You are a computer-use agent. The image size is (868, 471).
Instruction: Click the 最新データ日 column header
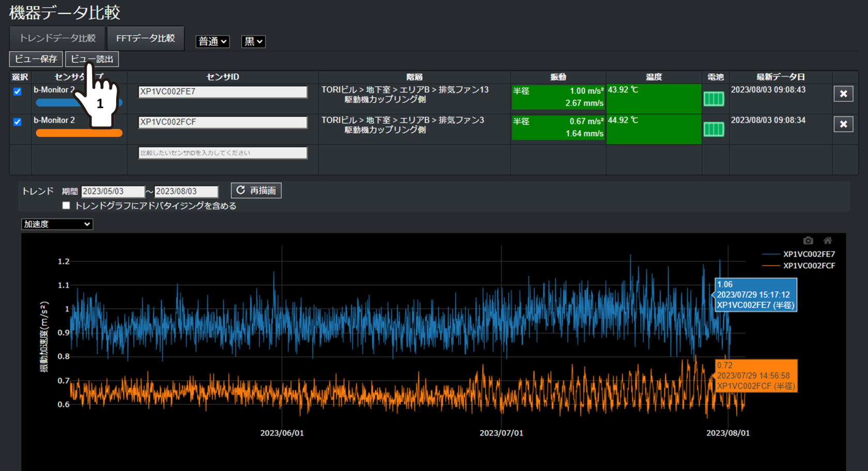click(x=781, y=77)
